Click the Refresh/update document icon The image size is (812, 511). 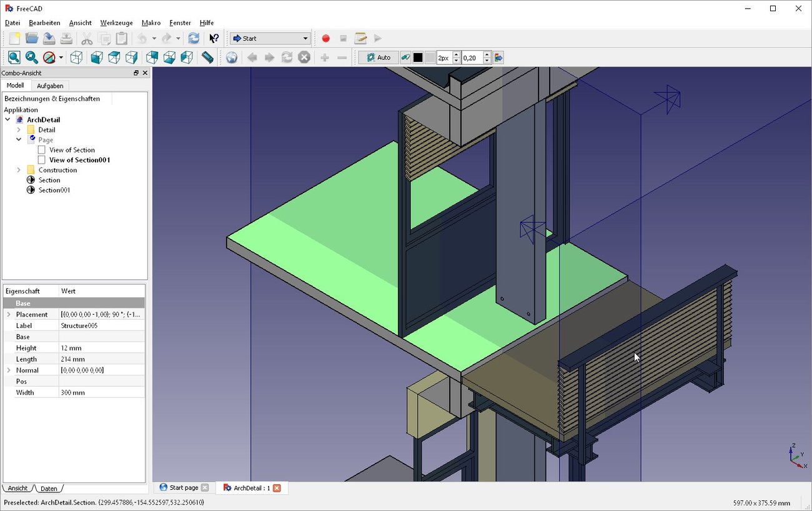click(194, 38)
